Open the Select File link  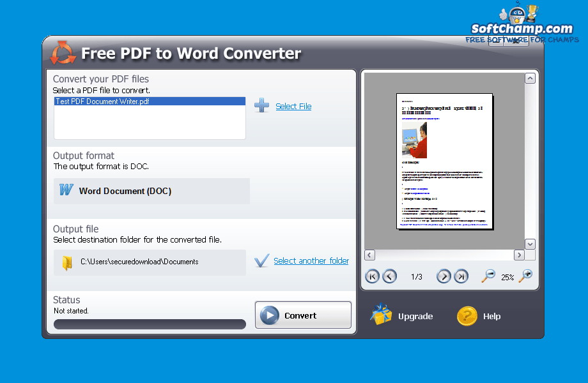(293, 107)
